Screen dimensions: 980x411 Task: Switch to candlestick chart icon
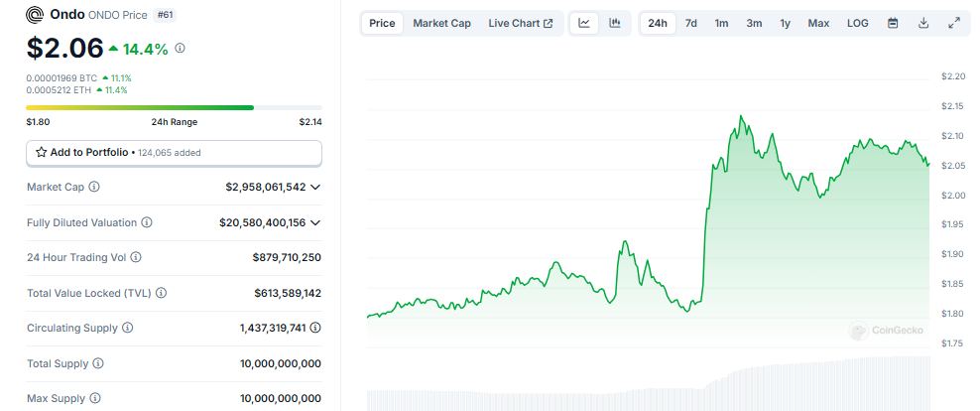tap(615, 23)
